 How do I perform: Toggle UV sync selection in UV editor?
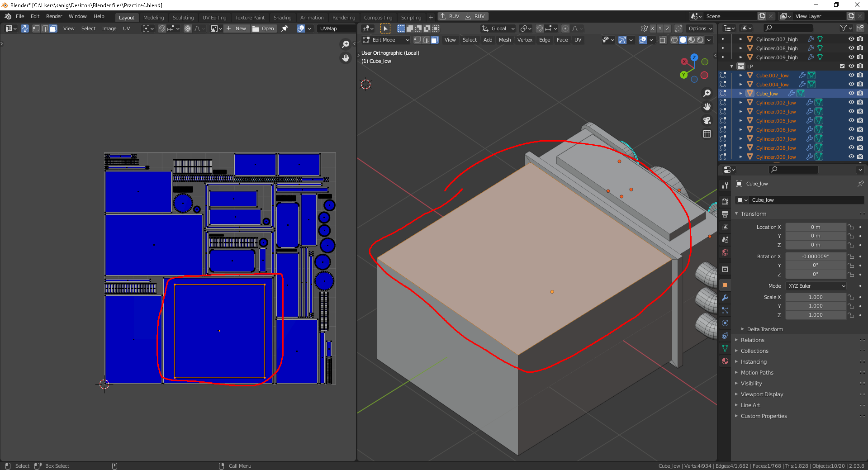[25, 28]
